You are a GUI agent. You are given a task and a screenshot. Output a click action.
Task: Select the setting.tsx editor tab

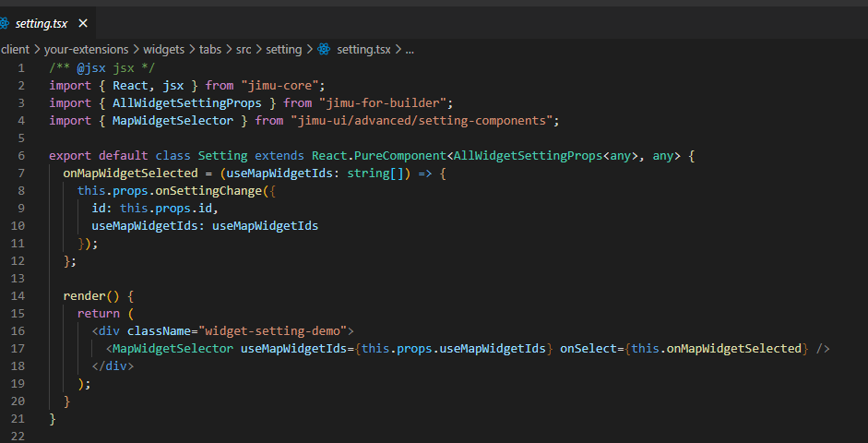tap(48, 23)
